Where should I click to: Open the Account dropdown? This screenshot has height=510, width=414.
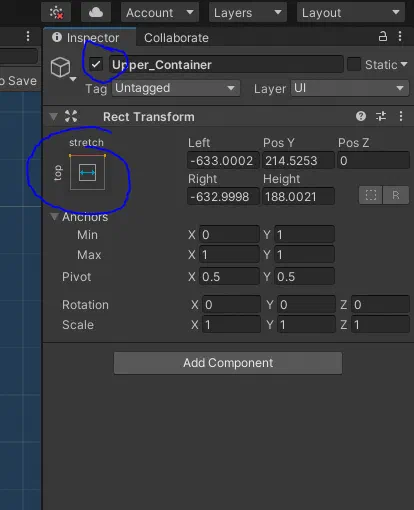click(160, 13)
